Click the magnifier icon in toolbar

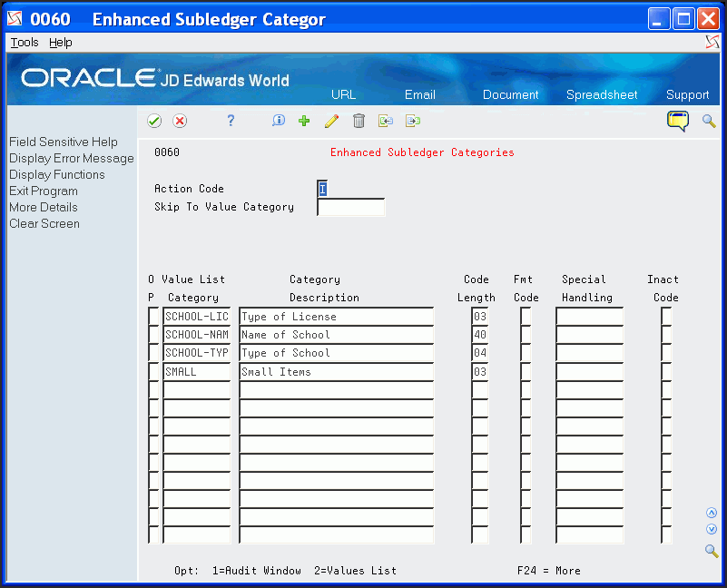[709, 121]
